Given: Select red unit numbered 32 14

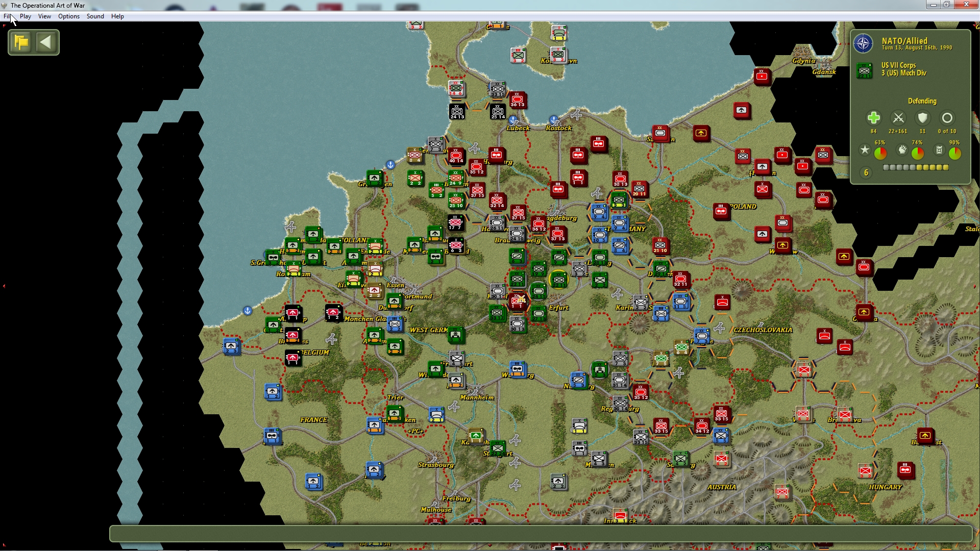Looking at the screenshot, I should click(x=497, y=201).
